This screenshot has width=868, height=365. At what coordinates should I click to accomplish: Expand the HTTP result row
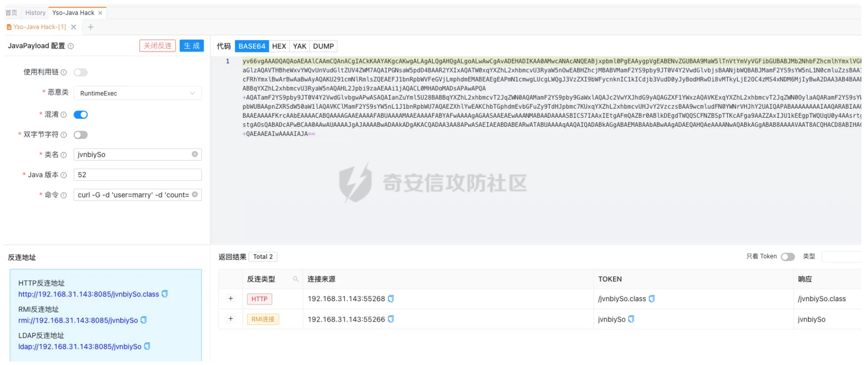[231, 299]
